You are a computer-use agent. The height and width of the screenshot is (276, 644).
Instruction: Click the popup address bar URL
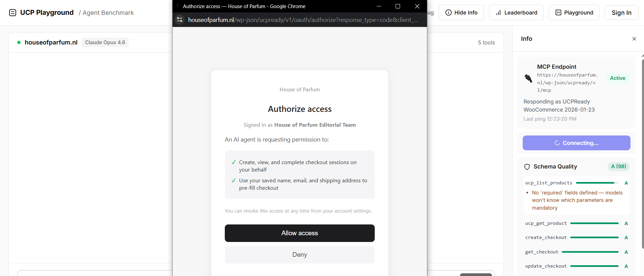303,20
